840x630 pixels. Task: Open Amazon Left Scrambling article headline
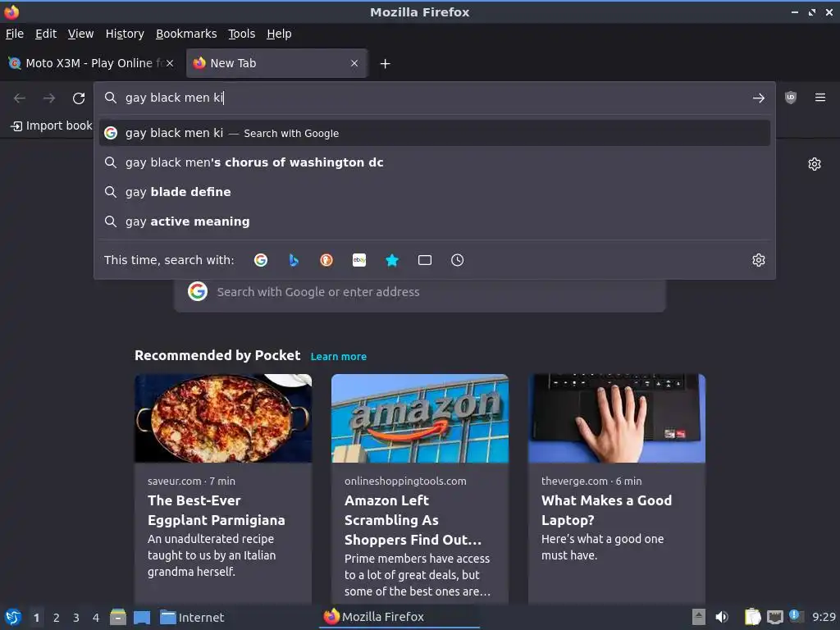pos(413,519)
